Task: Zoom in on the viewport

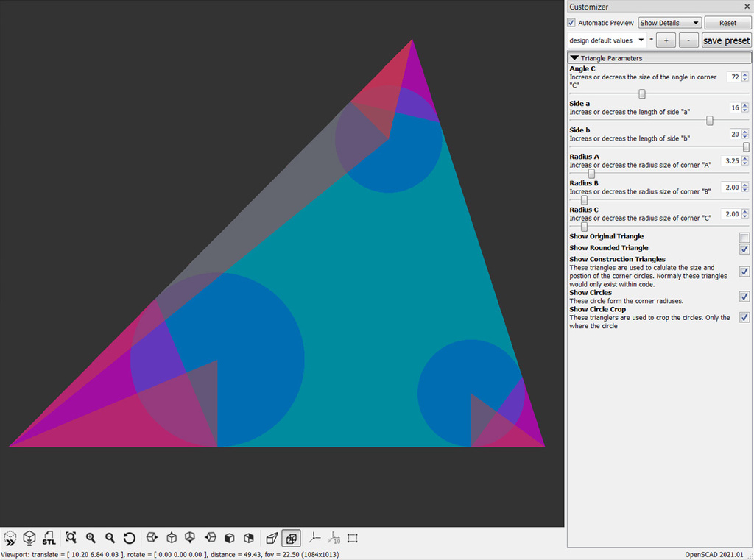Action: 91,538
